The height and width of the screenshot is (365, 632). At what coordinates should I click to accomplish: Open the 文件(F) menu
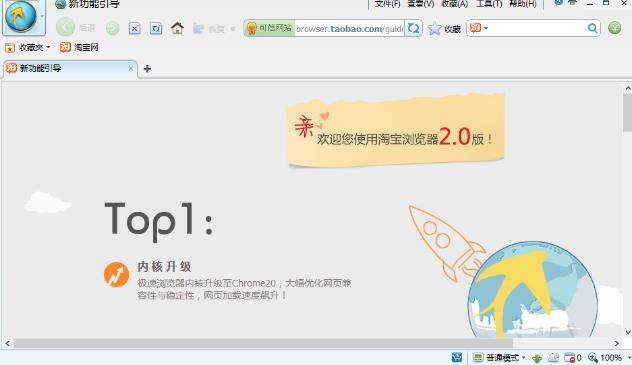(387, 4)
